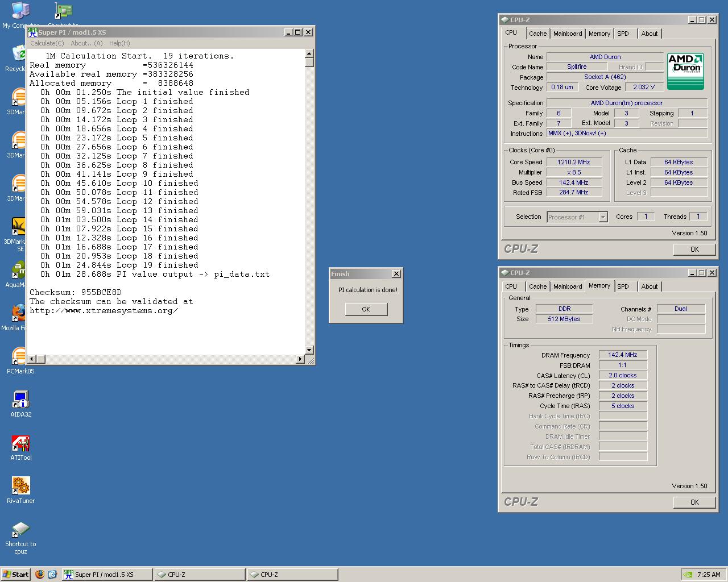Close the Finish dialog with X
The image size is (728, 582).
[x=396, y=274]
